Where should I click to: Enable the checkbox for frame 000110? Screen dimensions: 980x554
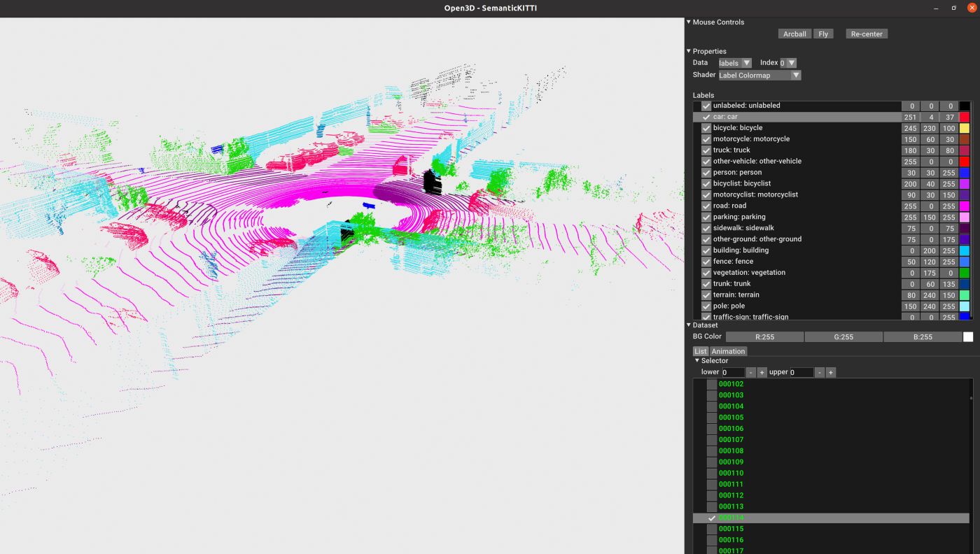[712, 473]
